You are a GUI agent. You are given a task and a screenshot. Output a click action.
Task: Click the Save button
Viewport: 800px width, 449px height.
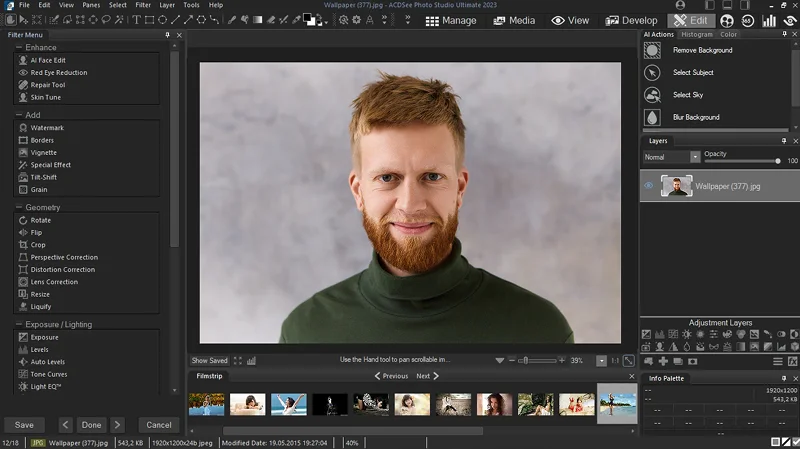click(24, 425)
